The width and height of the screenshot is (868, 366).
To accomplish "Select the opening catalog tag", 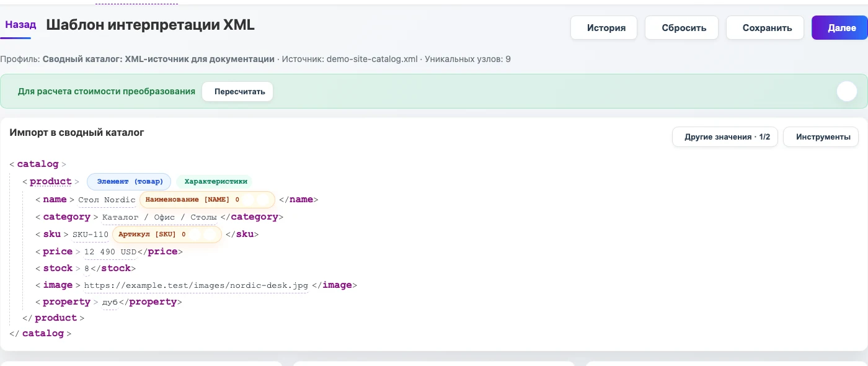I will (38, 164).
